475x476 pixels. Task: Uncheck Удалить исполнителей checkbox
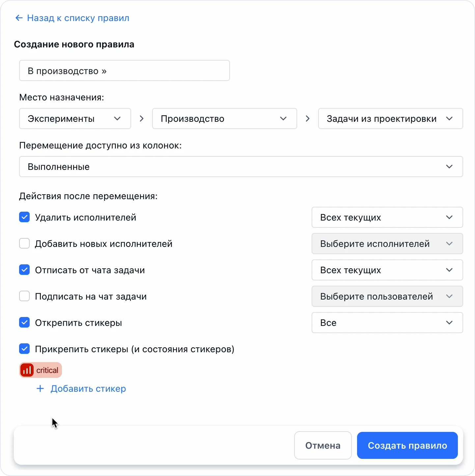coord(24,217)
